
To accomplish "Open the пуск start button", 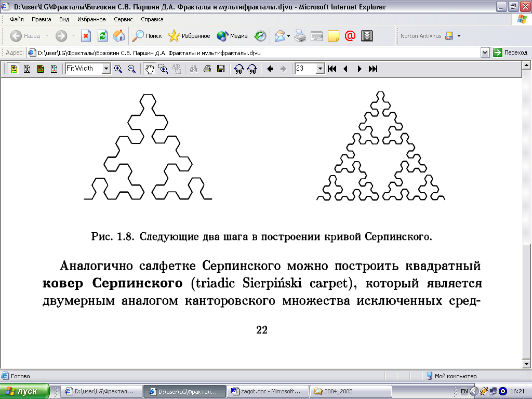I will coord(24,392).
